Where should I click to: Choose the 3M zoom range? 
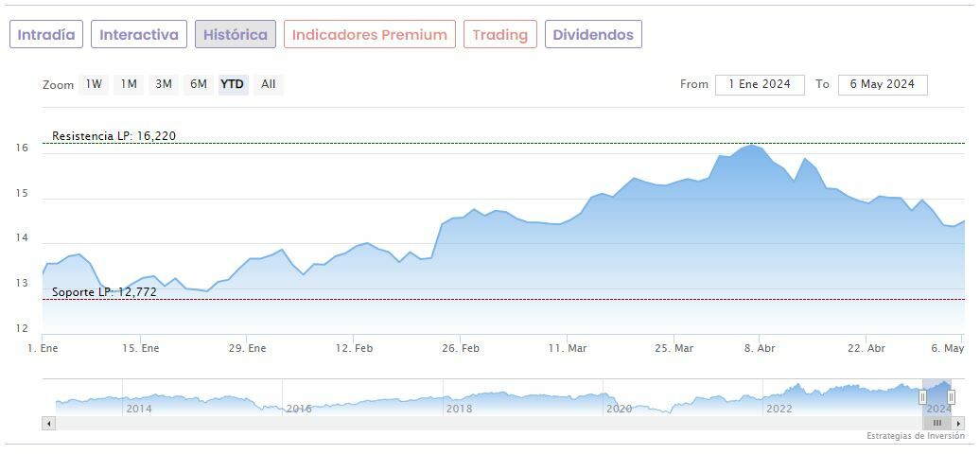pyautogui.click(x=164, y=84)
